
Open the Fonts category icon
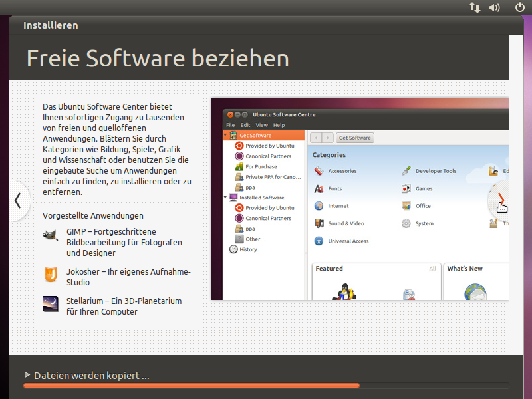pyautogui.click(x=319, y=188)
